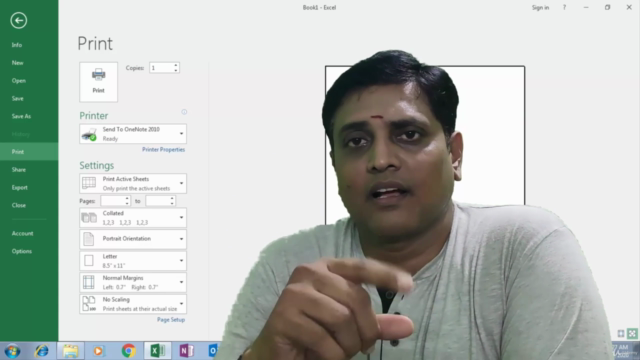The image size is (640, 360).
Task: Open the Page Setup link
Action: 171,320
